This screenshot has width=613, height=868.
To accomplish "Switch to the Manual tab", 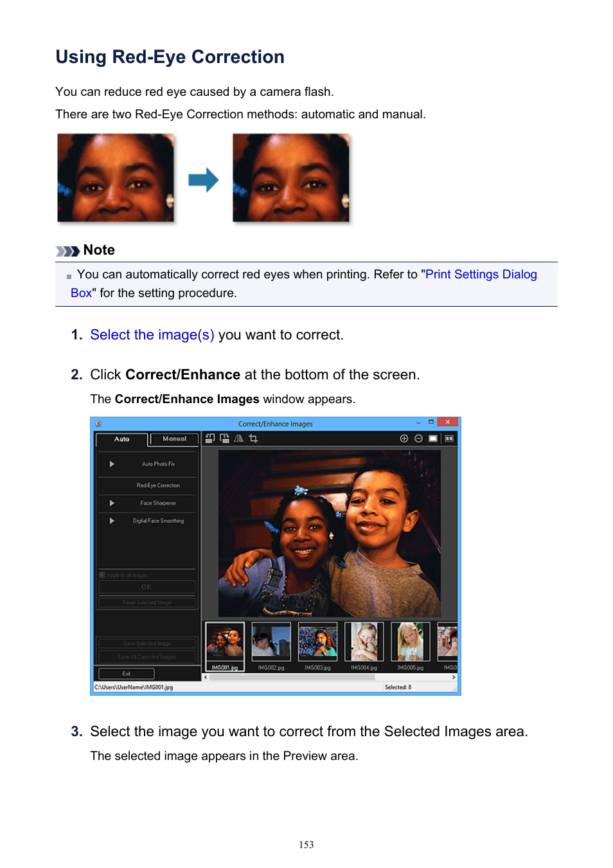I will 174,439.
